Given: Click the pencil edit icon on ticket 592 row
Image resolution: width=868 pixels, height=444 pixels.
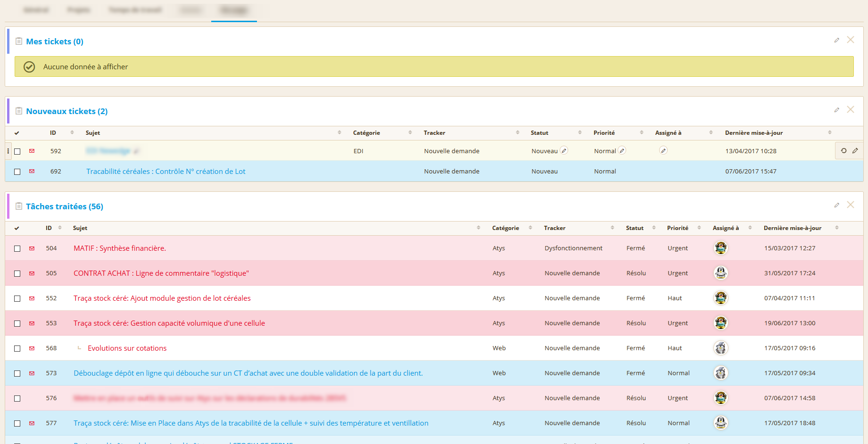Looking at the screenshot, I should click(x=856, y=151).
